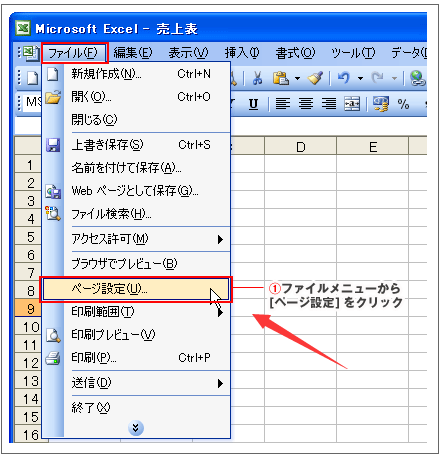
Task: Toggle Underline formatting
Action: (x=254, y=104)
